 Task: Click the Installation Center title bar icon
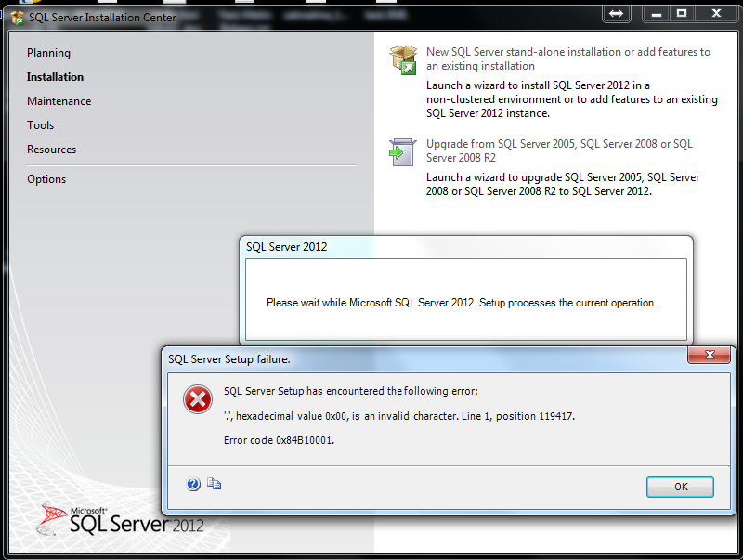[17, 18]
